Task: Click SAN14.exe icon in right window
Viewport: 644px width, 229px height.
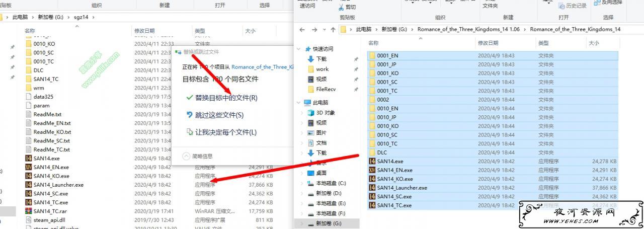Action: 372,161
